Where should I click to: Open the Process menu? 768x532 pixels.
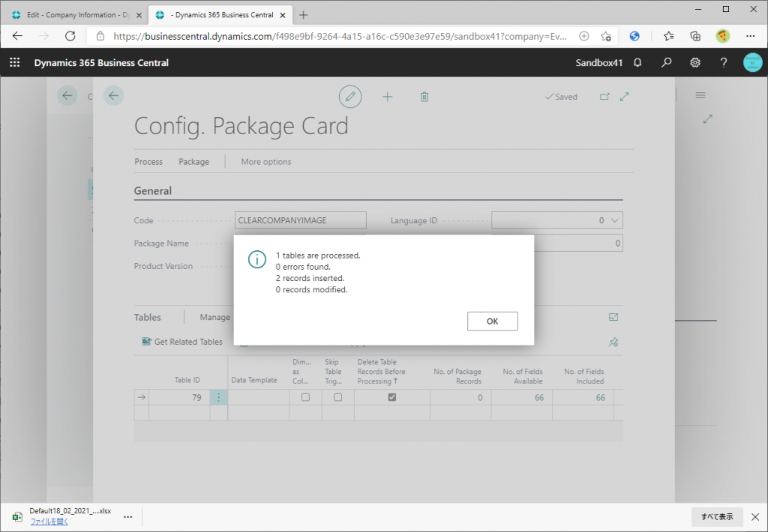pyautogui.click(x=148, y=162)
